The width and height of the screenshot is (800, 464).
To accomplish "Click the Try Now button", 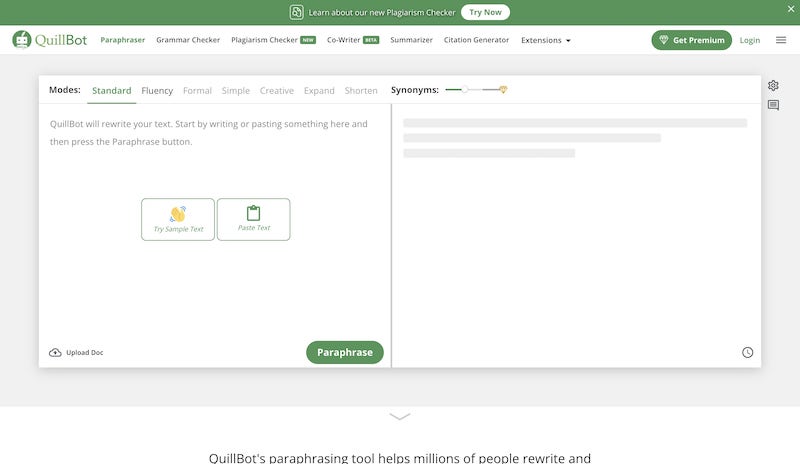I will (485, 12).
